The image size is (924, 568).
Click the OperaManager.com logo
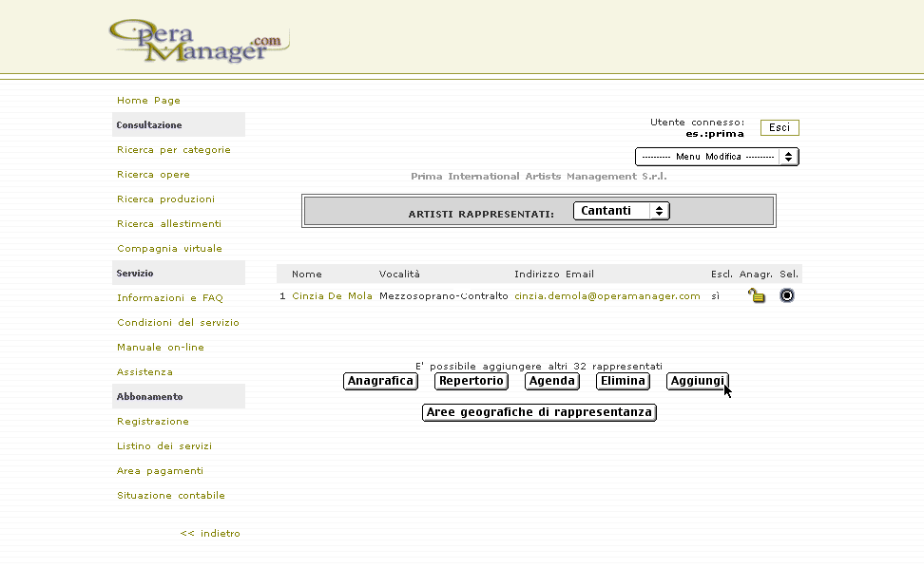(x=198, y=42)
